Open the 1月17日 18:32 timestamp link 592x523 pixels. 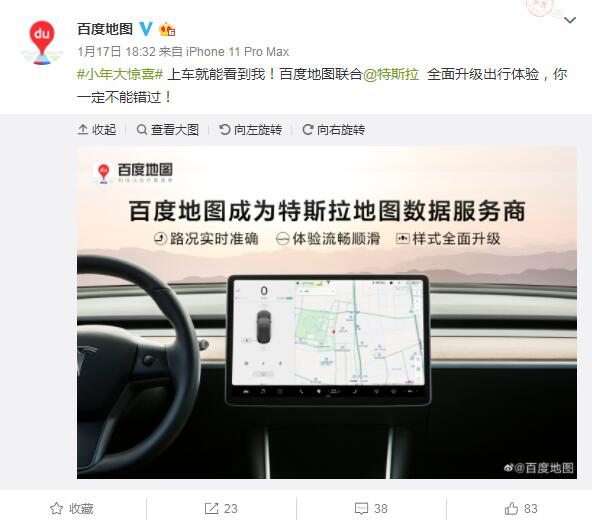(116, 52)
